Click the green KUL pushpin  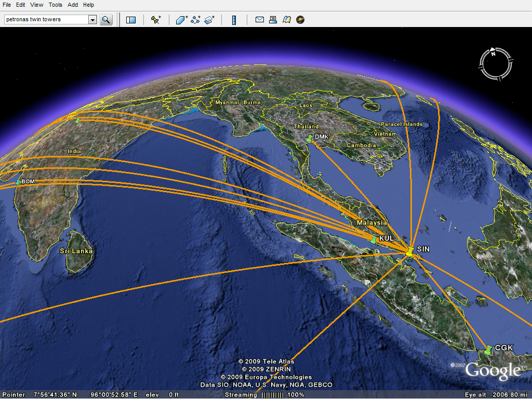click(374, 240)
